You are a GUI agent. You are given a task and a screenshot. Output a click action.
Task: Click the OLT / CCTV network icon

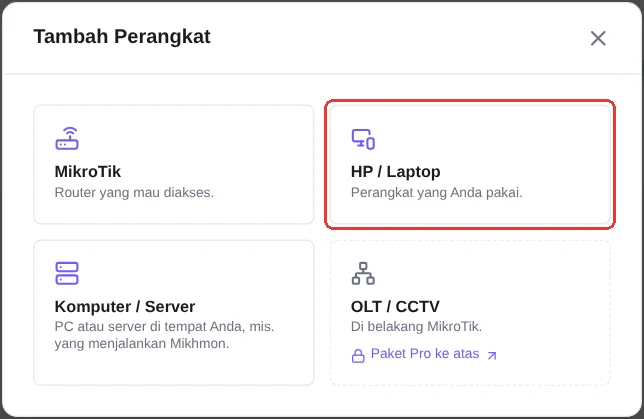click(363, 273)
